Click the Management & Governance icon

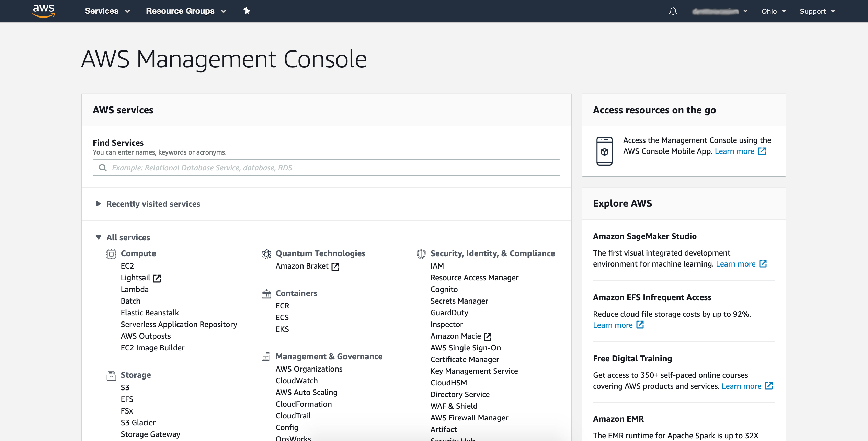click(266, 357)
